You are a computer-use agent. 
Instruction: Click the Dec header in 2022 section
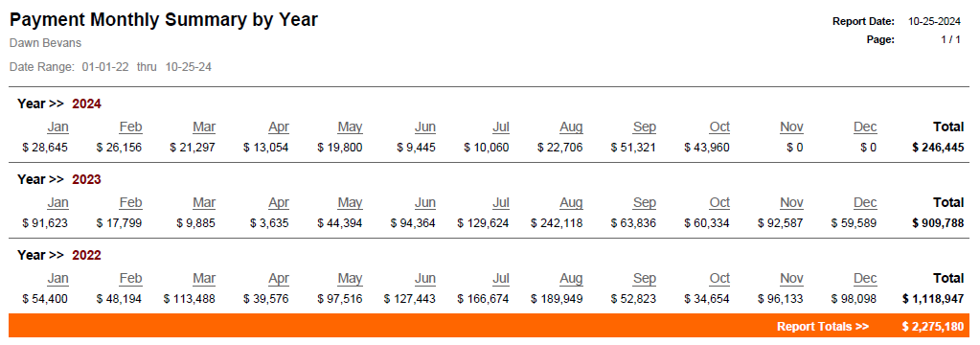coord(866,278)
